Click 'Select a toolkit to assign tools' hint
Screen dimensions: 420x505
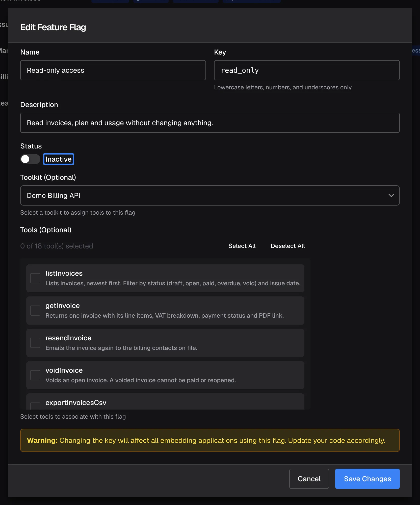(78, 213)
